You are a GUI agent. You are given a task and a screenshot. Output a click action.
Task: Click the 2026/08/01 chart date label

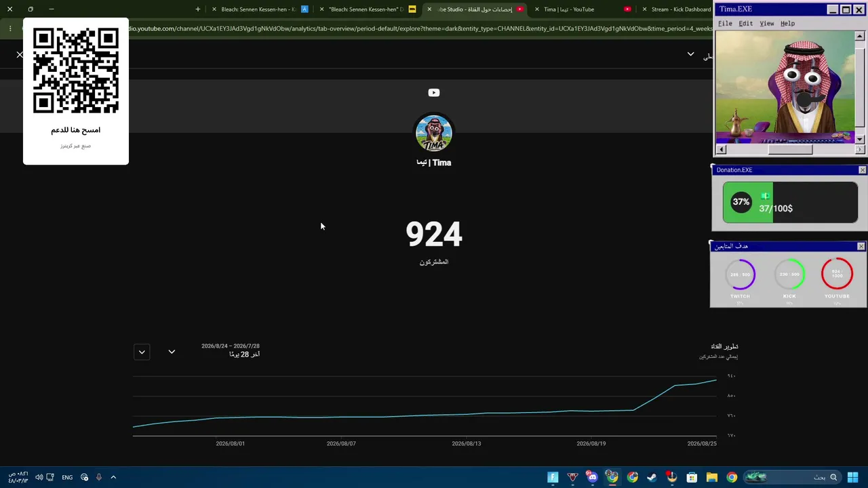pos(231,443)
